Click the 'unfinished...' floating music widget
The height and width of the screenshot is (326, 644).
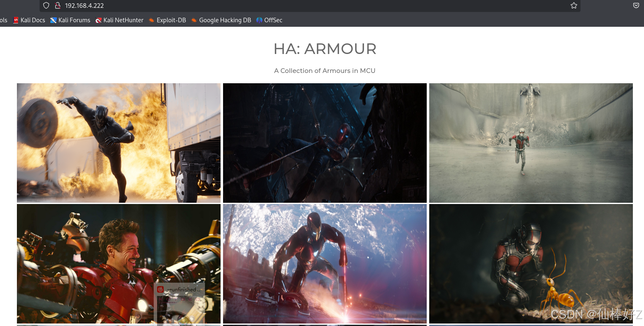[x=179, y=304]
